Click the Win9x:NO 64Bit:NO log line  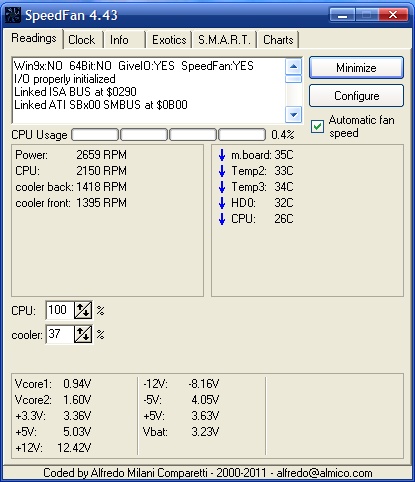(x=134, y=66)
